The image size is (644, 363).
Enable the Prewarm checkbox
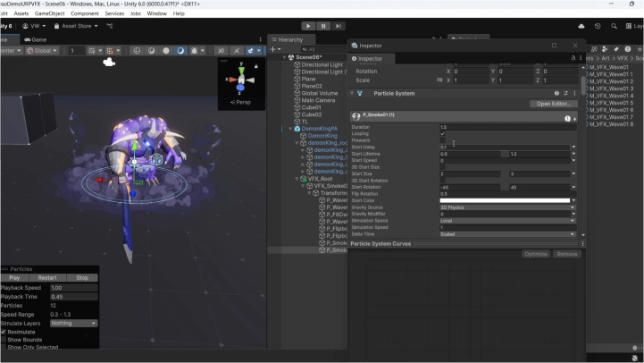pyautogui.click(x=443, y=140)
